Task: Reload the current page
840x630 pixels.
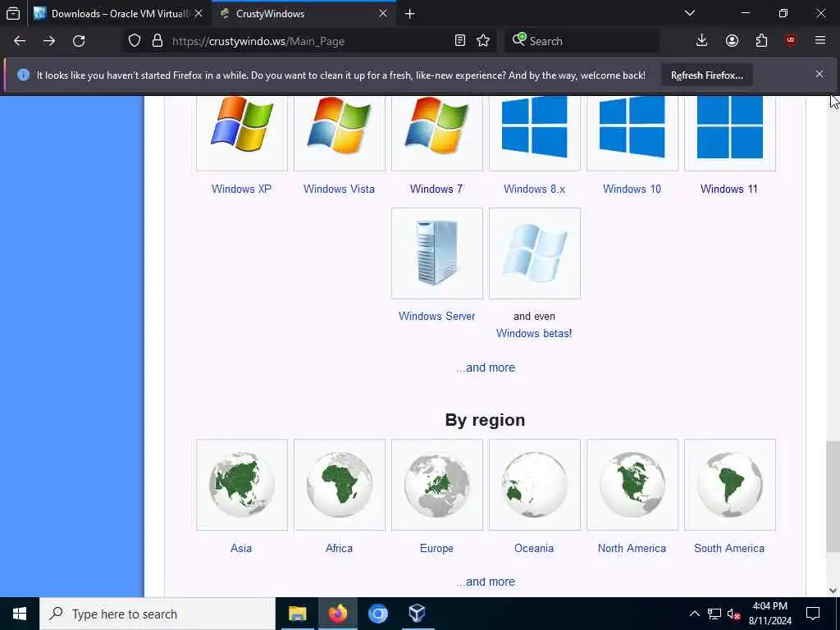Action: click(79, 41)
